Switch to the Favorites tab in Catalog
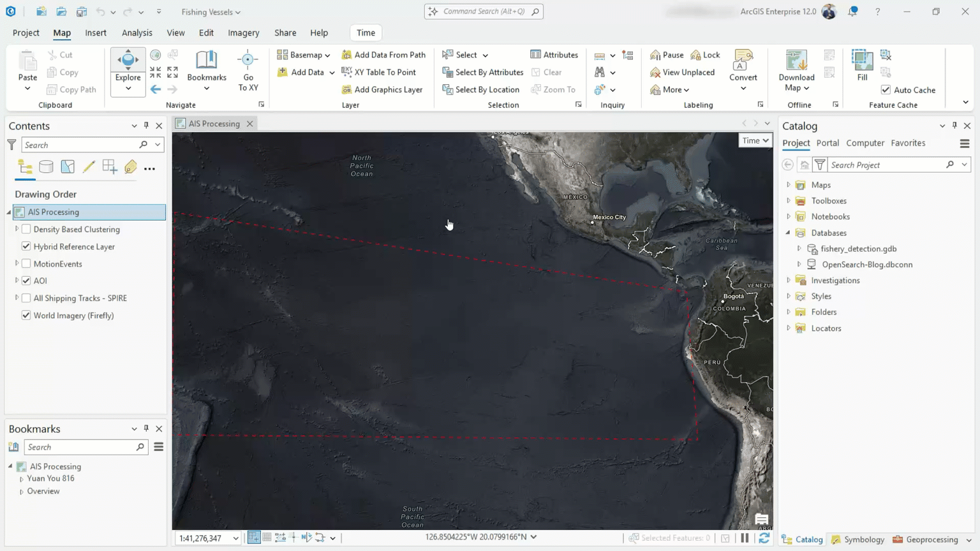The image size is (980, 551). (x=908, y=143)
